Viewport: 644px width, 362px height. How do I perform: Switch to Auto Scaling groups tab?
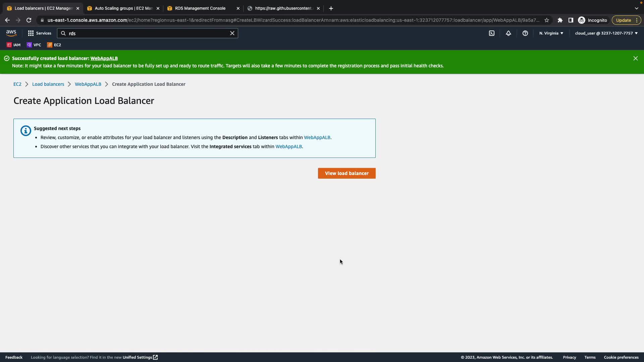click(123, 8)
